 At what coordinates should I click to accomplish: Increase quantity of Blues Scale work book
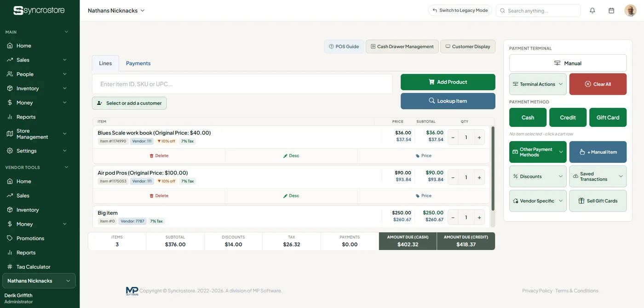tap(479, 137)
